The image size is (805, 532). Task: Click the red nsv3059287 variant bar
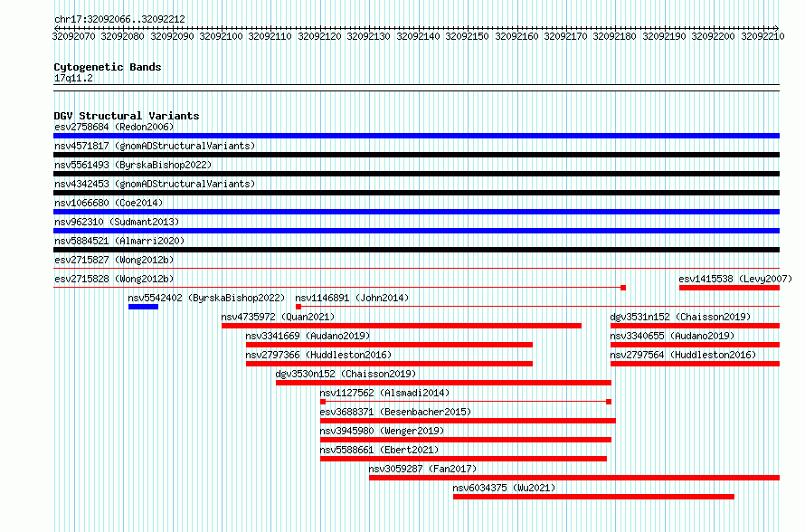[574, 478]
